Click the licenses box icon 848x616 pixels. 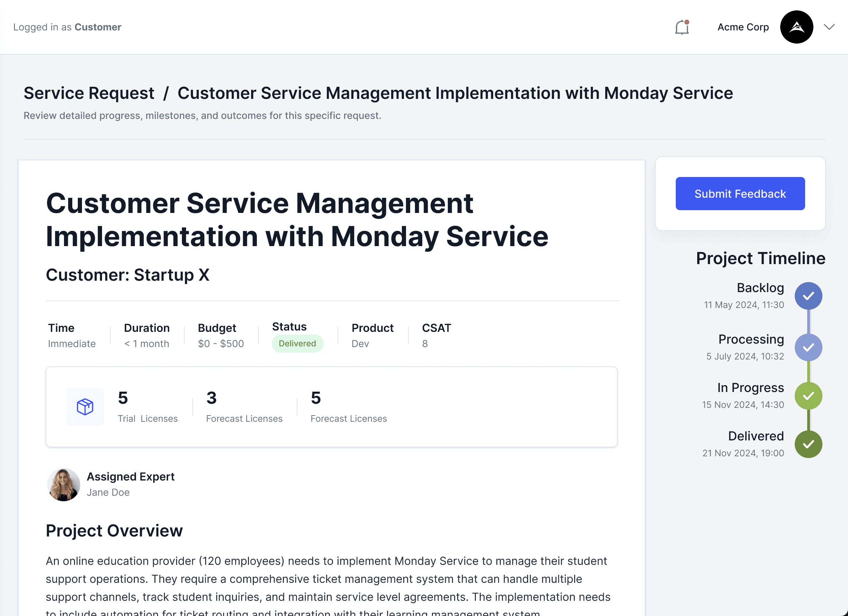(85, 407)
